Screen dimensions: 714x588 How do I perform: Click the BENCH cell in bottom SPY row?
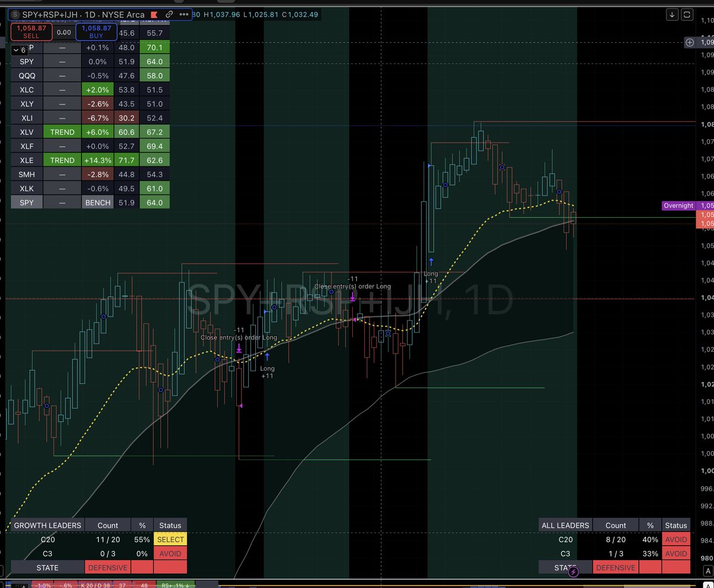point(98,202)
